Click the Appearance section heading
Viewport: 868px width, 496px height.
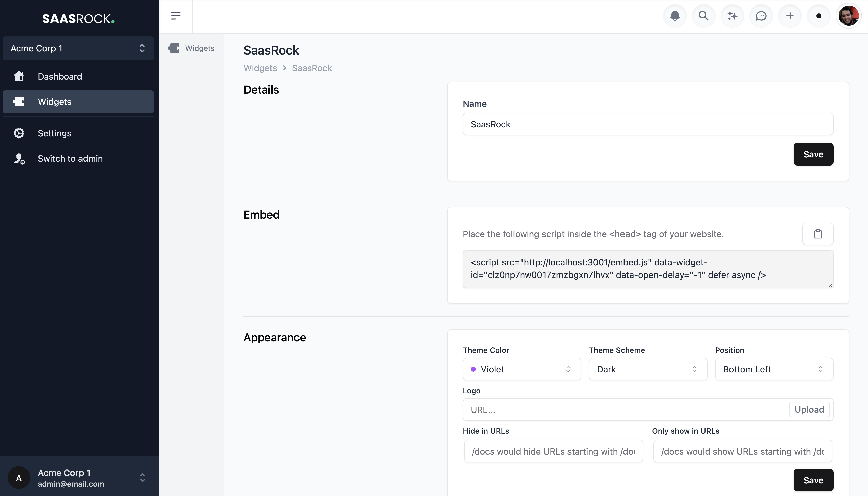point(275,337)
